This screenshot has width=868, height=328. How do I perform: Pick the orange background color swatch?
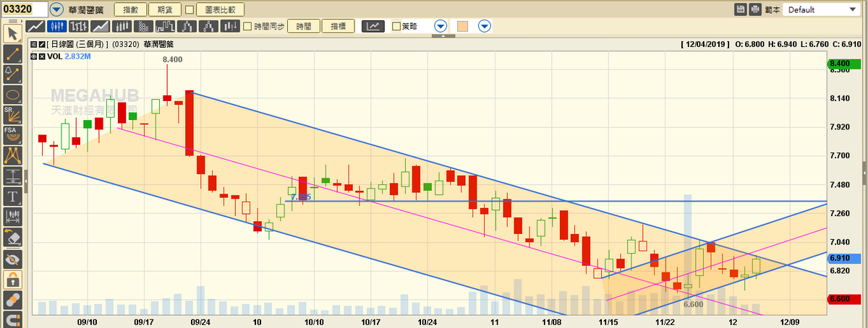click(x=463, y=26)
